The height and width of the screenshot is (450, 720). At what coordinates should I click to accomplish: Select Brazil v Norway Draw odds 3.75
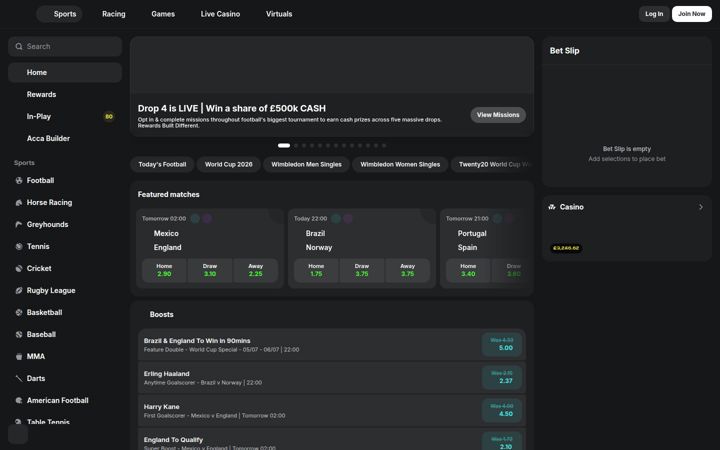tap(362, 270)
